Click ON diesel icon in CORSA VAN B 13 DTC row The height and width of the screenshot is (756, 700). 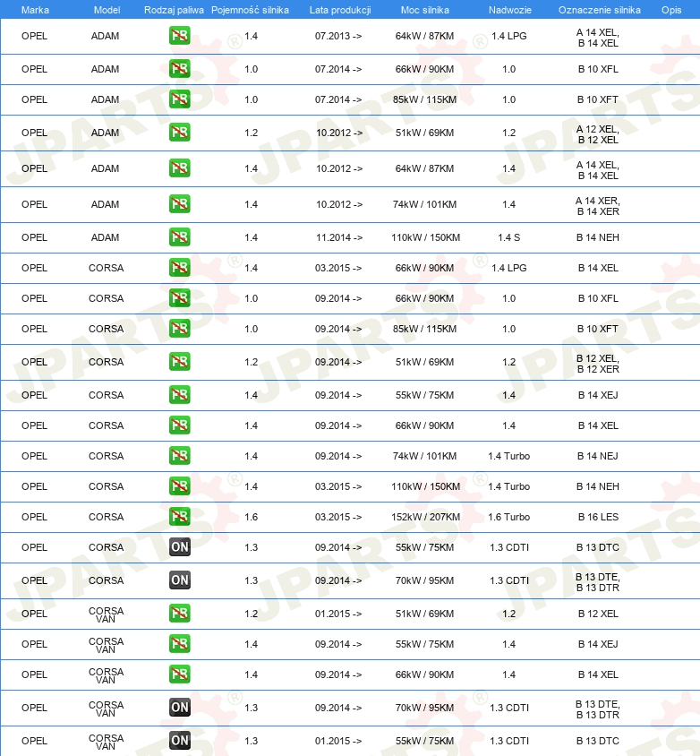click(x=180, y=741)
